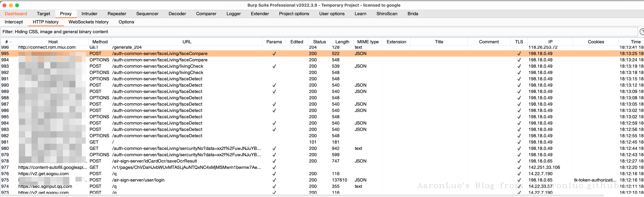Open the Repeater tab

point(117,14)
